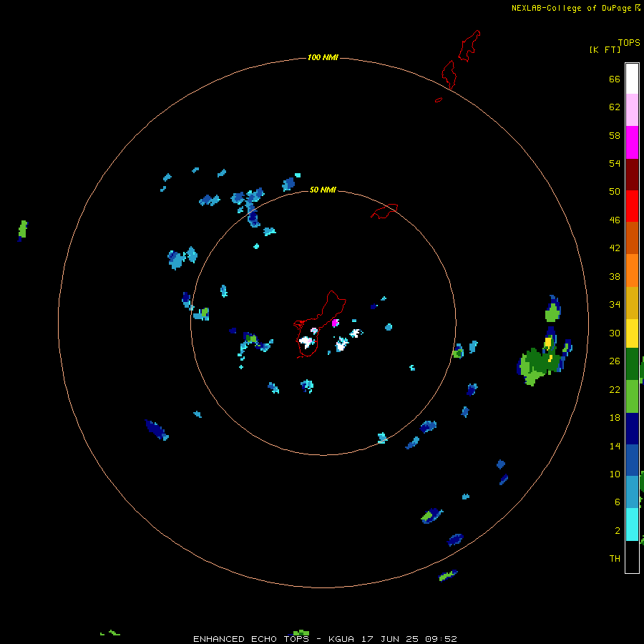Click the 100 NMI range ring label

[x=323, y=57]
